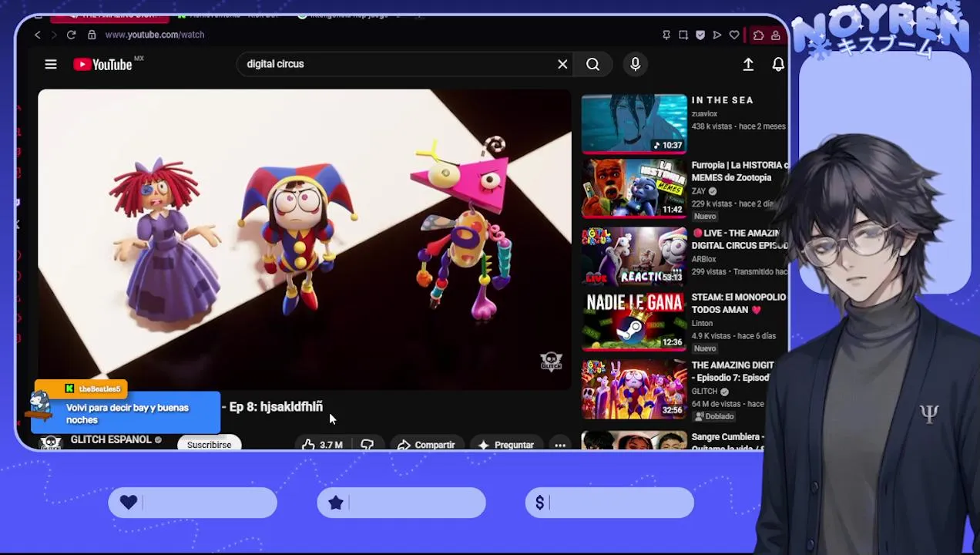Run the search with the magnifier button
980x555 pixels.
(592, 65)
